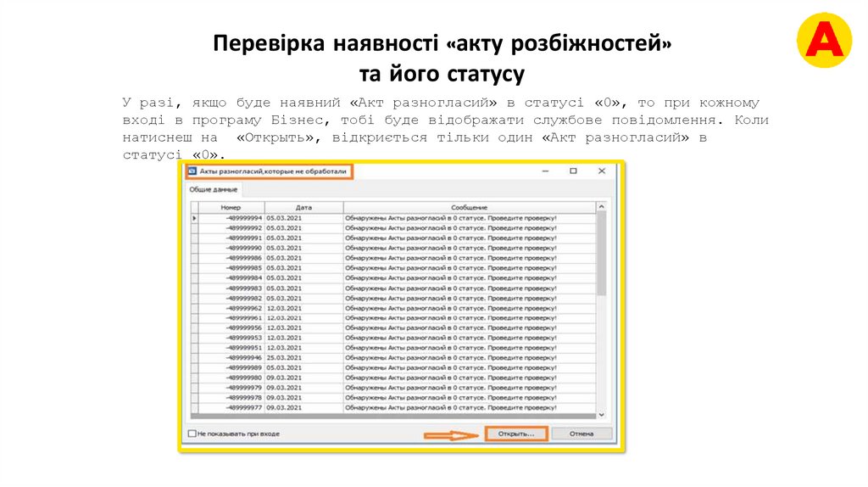Enable 'Не показывать при входе' checkbox
Image resolution: width=868 pixels, height=487 pixels.
[x=192, y=434]
